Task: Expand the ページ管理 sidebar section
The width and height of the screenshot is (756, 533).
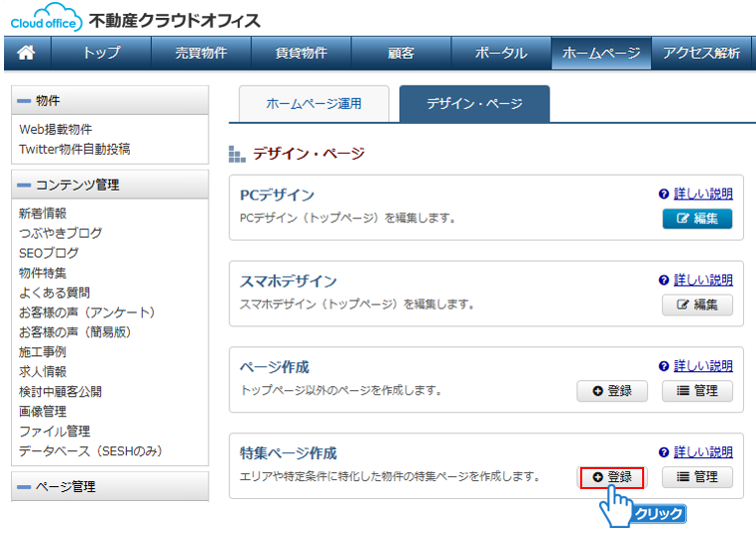Action: coord(25,487)
